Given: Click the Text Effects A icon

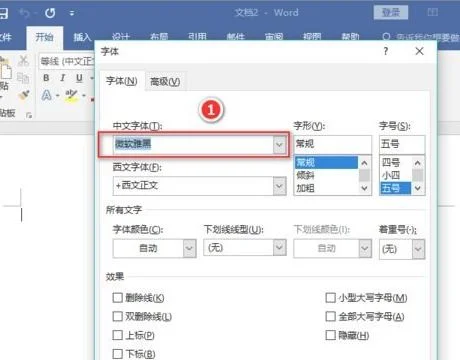Looking at the screenshot, I should (x=47, y=95).
